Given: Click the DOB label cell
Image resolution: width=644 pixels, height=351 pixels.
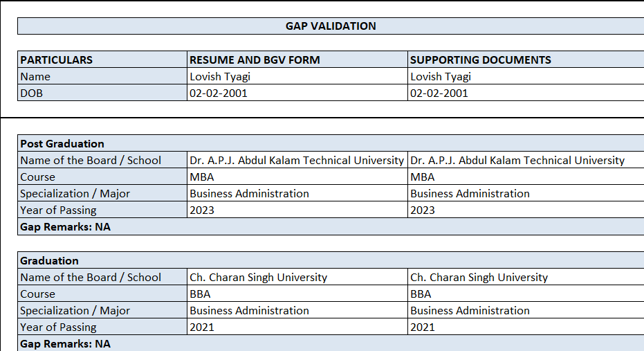Looking at the screenshot, I should (x=102, y=93).
